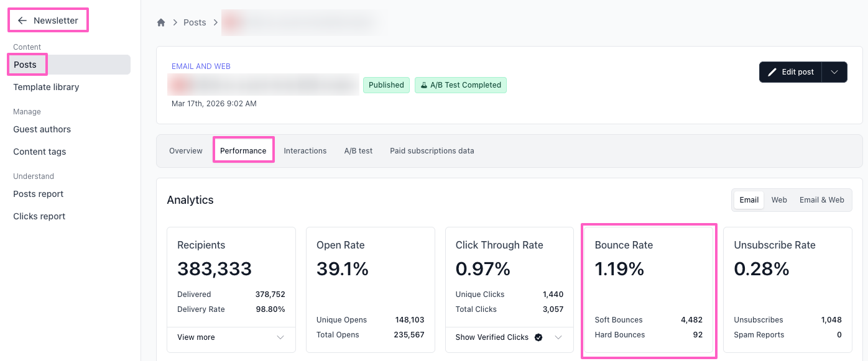This screenshot has height=361, width=868.
Task: Click the A/B Test Completed flask badge
Action: click(460, 85)
